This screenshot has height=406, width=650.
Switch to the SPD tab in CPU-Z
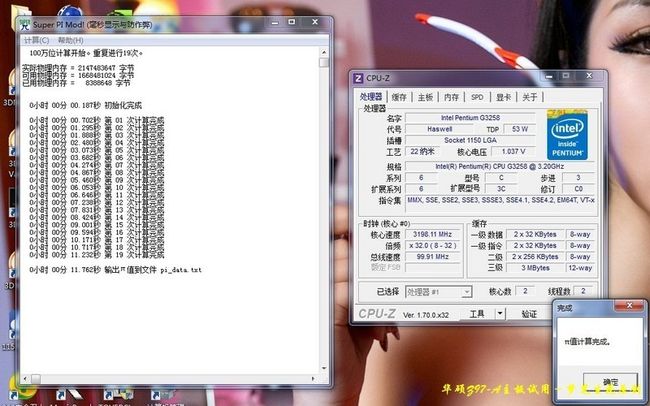477,97
